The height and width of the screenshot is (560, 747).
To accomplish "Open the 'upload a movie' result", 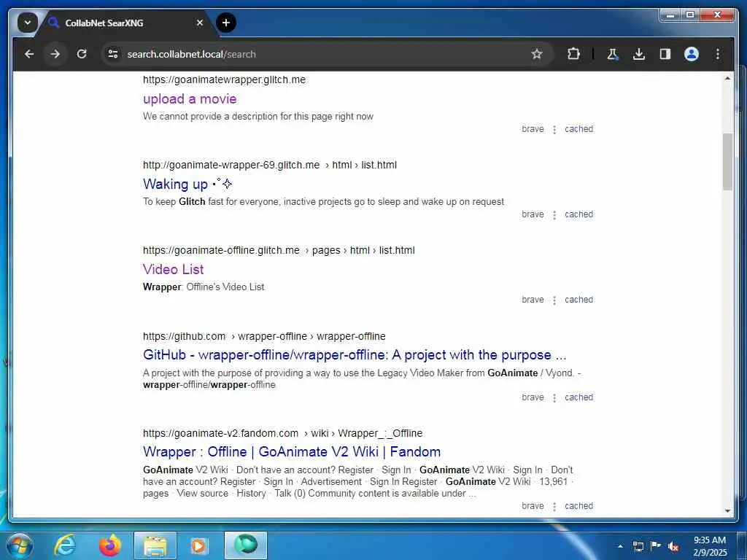I will 190,99.
